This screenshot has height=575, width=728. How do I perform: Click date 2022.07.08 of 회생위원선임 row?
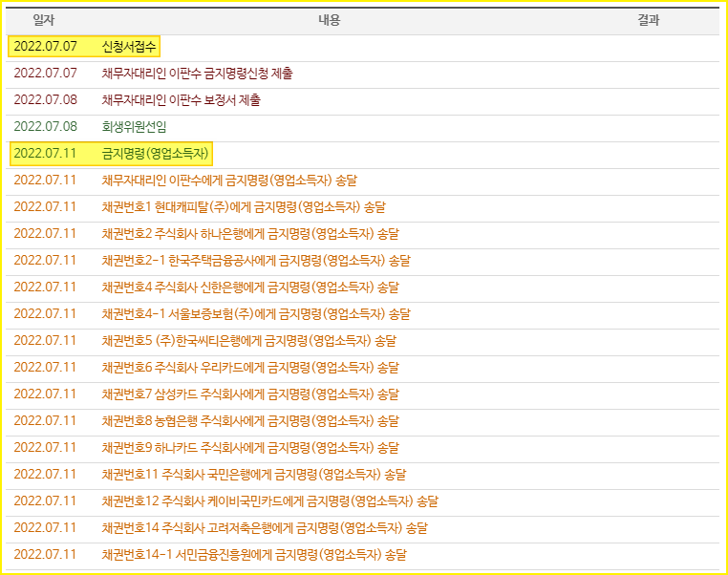click(46, 127)
